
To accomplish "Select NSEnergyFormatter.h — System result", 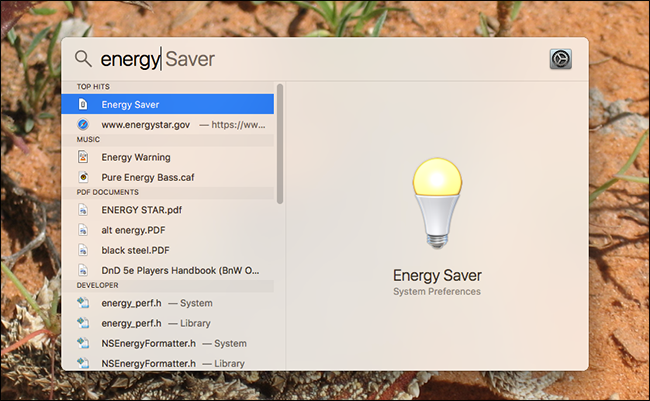I will (167, 343).
